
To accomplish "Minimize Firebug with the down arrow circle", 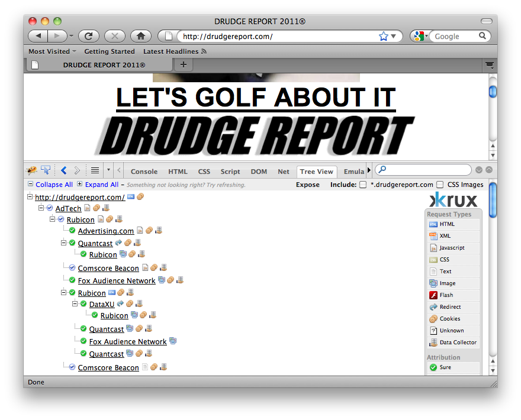I will (x=479, y=170).
